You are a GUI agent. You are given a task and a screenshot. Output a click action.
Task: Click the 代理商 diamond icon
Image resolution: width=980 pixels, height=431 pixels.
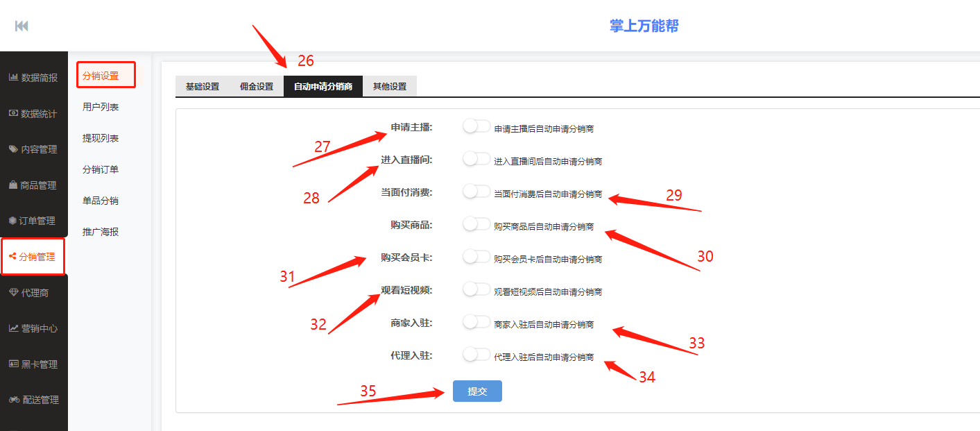coord(13,293)
